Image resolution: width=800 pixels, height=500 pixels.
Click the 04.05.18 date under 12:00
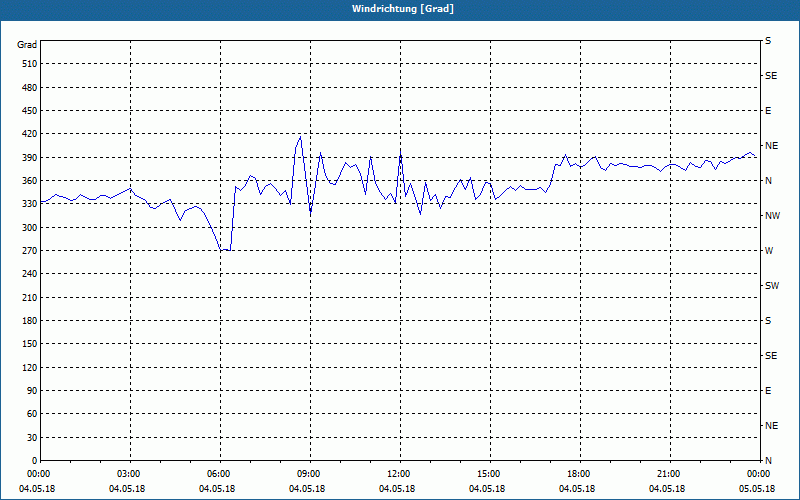[x=397, y=489]
